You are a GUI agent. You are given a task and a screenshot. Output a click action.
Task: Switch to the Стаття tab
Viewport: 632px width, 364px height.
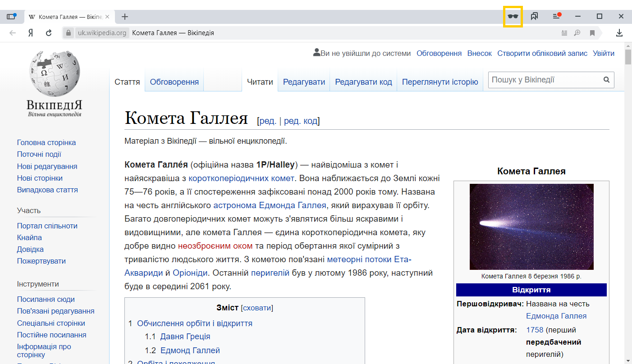(x=127, y=82)
